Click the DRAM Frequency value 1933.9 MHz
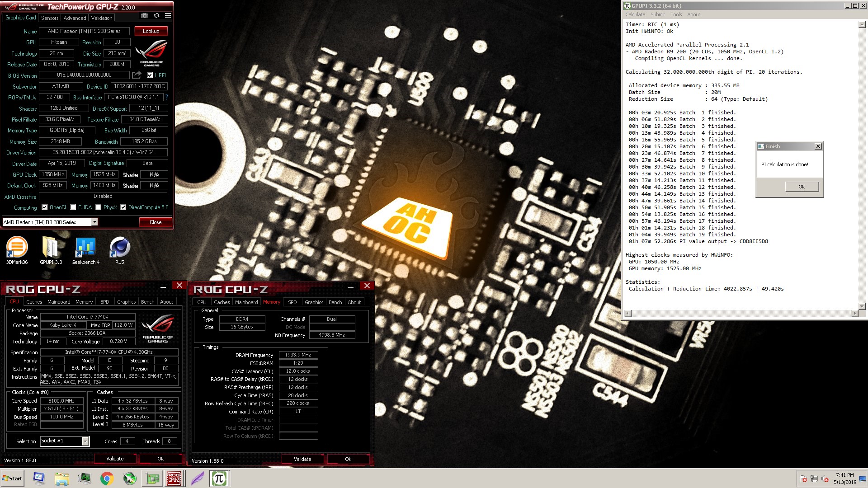Screen dimensions: 868x488 tap(298, 355)
